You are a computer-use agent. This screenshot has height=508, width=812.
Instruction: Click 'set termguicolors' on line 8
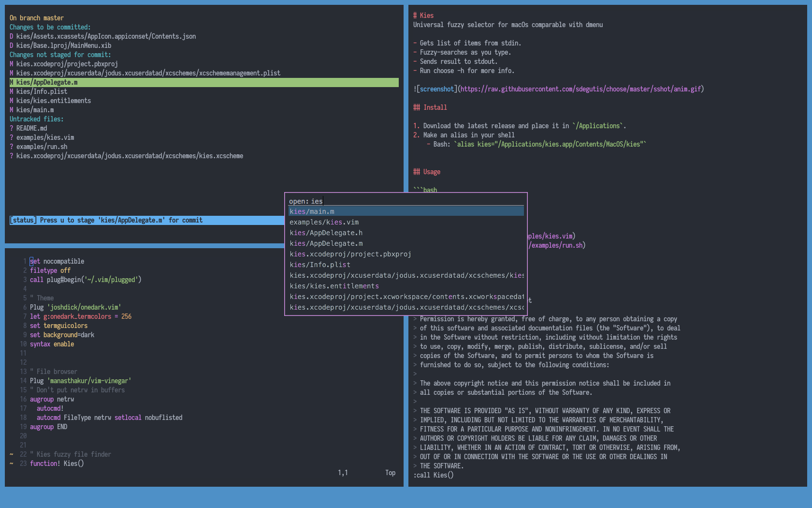[x=59, y=326]
